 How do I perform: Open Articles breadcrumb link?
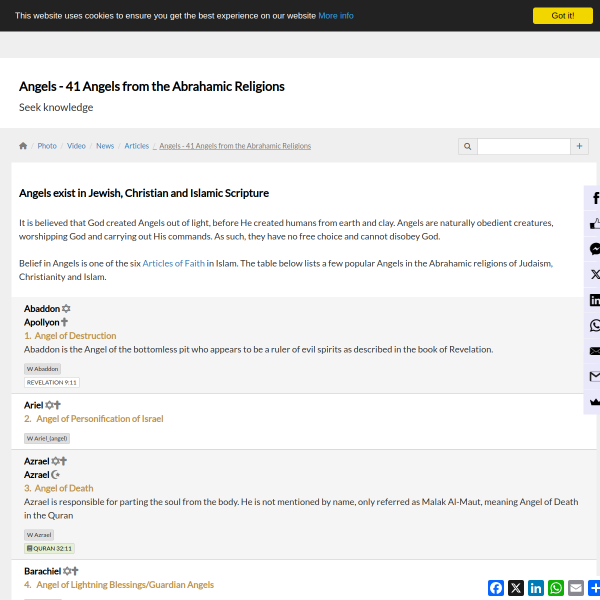point(137,146)
